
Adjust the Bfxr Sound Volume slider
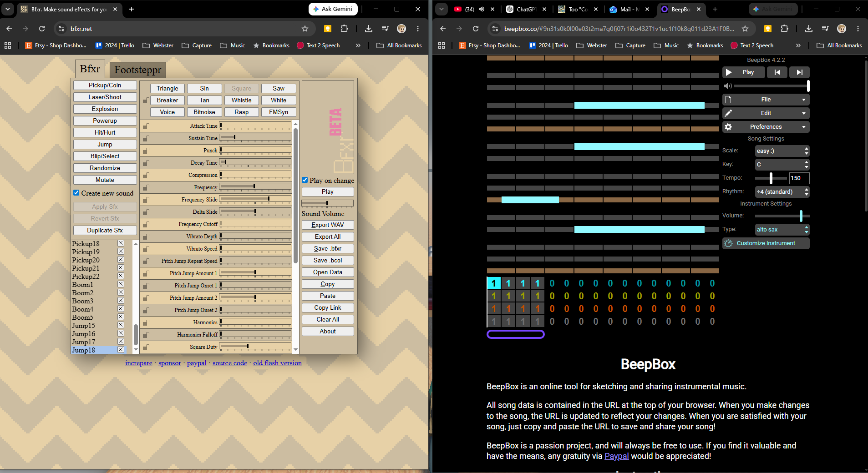[327, 203]
